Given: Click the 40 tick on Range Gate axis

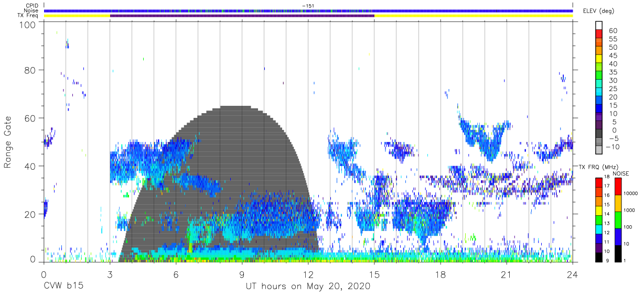Looking at the screenshot, I should (x=30, y=166).
